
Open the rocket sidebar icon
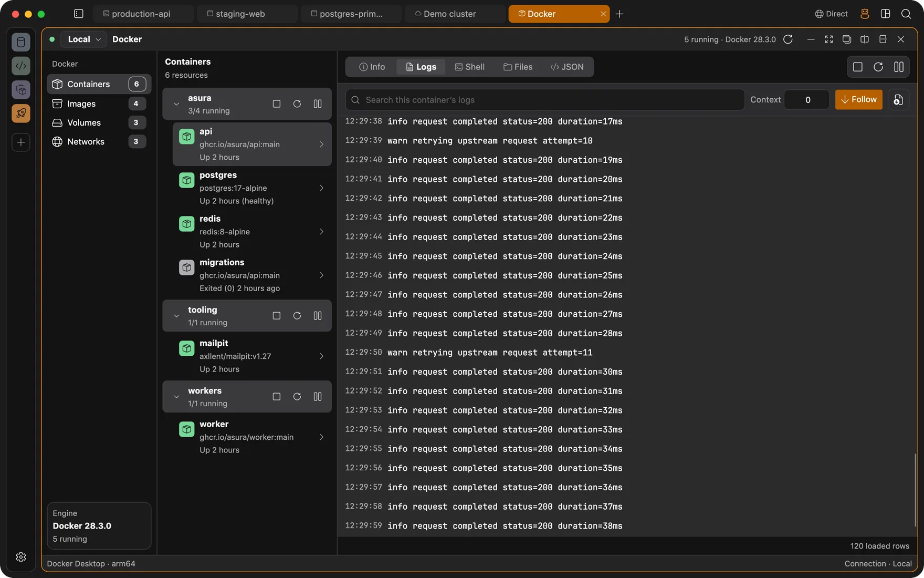pos(21,113)
